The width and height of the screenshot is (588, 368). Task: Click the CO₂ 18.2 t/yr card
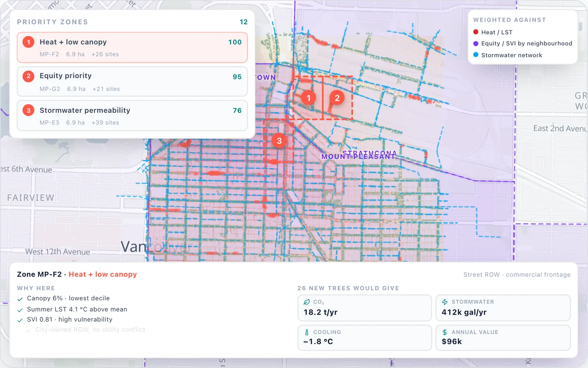[365, 308]
